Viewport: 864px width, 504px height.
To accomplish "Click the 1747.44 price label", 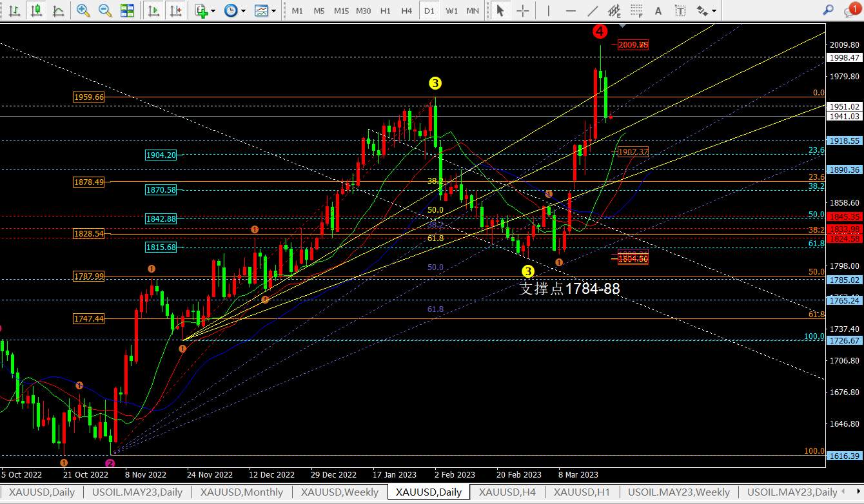I will pos(89,319).
